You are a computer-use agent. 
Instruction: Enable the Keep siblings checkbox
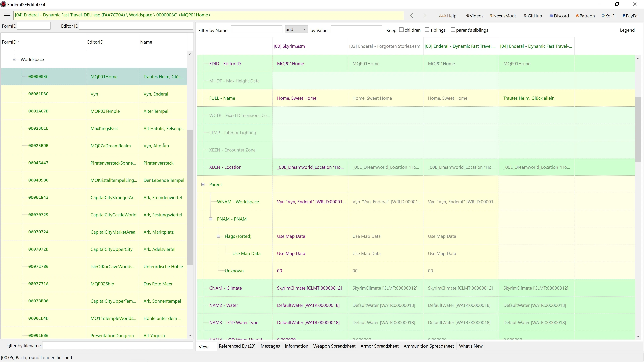click(x=427, y=30)
